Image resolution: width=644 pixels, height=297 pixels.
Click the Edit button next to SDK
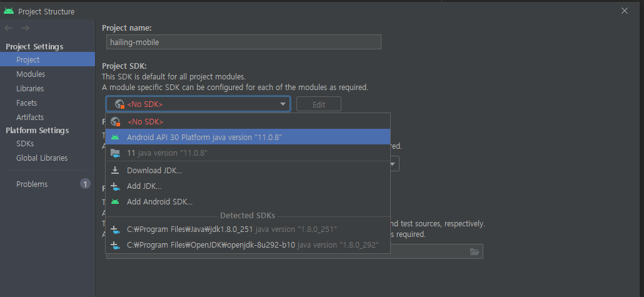click(319, 104)
